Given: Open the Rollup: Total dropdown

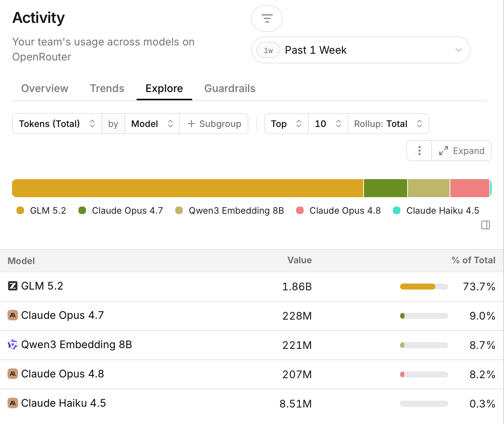Looking at the screenshot, I should pos(388,124).
